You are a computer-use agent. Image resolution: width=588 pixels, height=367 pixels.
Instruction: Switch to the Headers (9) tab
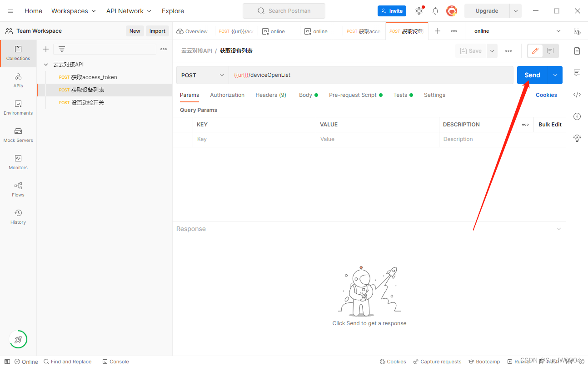point(271,95)
